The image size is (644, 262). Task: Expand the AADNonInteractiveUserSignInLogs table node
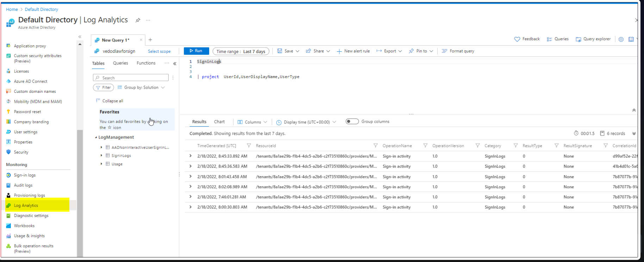(101, 147)
